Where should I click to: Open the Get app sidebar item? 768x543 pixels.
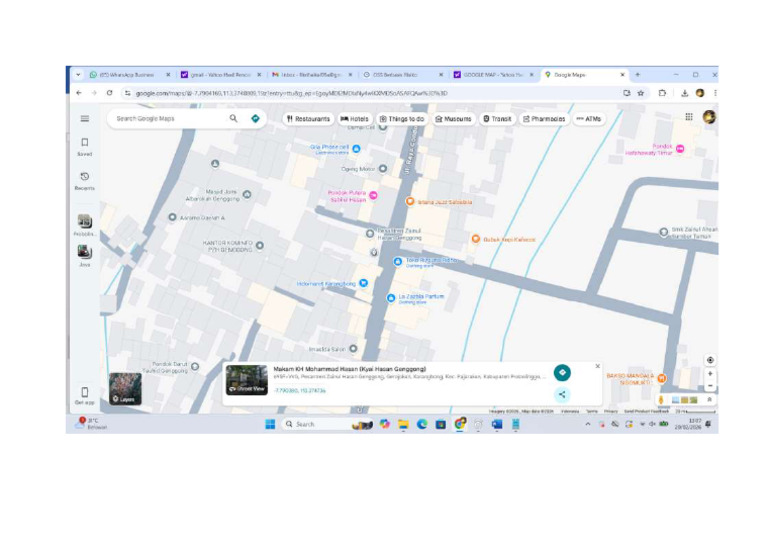(85, 396)
